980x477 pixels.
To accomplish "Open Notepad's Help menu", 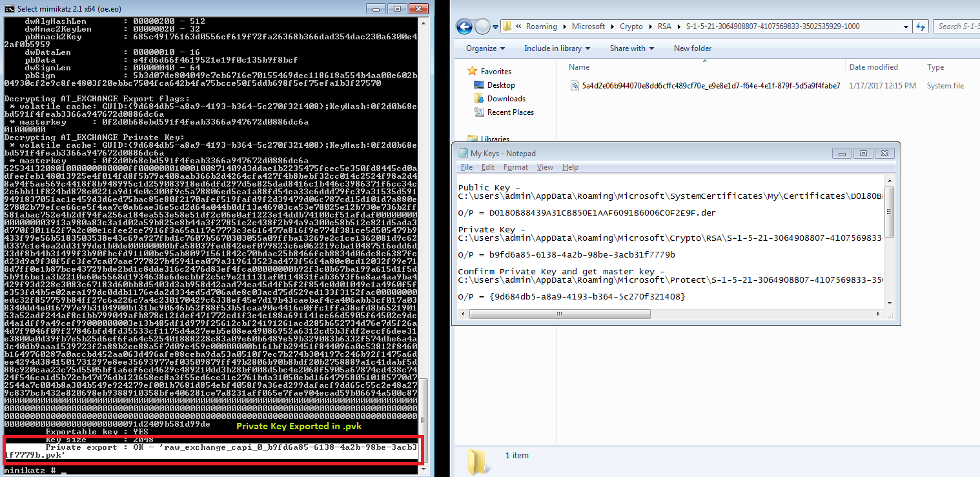I will pos(570,167).
